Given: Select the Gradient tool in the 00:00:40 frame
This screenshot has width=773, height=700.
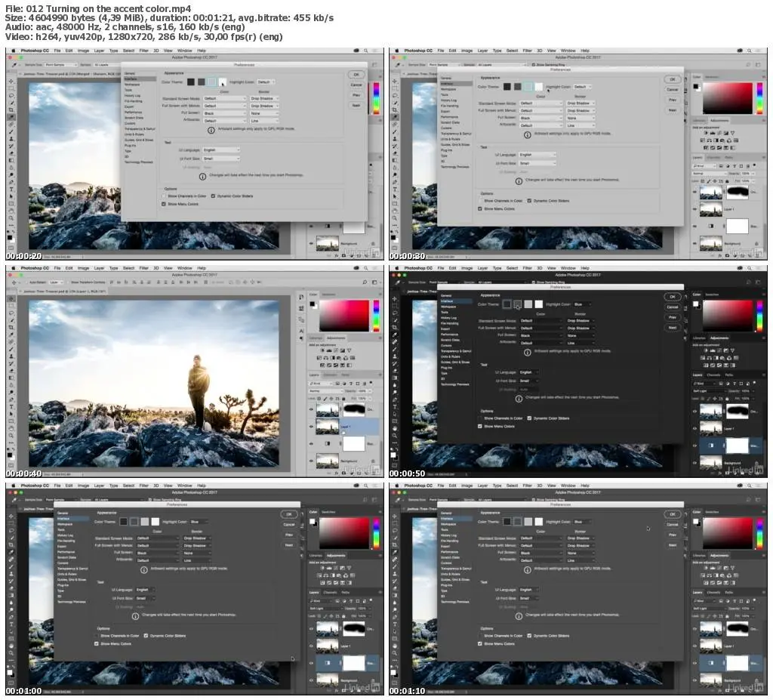Looking at the screenshot, I should pos(11,378).
